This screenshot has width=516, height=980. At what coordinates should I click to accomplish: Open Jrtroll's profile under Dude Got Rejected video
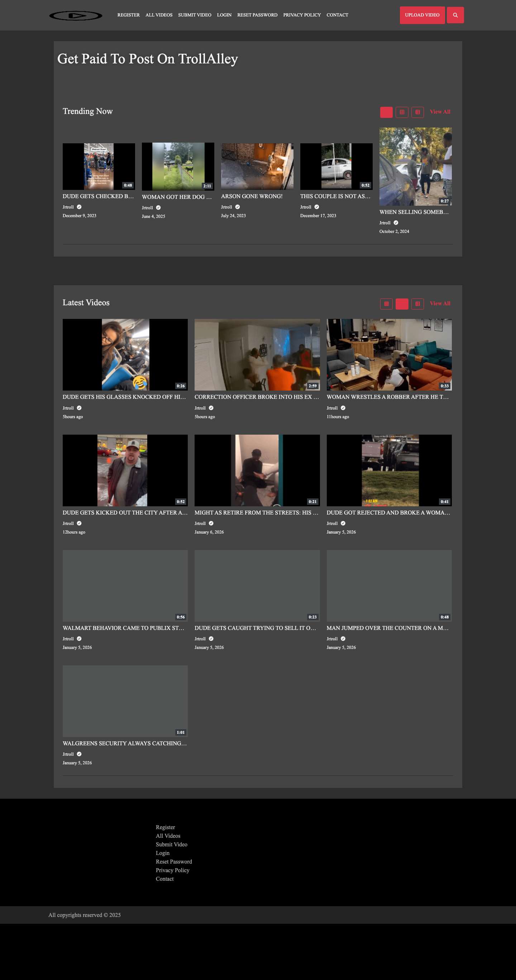[332, 524]
